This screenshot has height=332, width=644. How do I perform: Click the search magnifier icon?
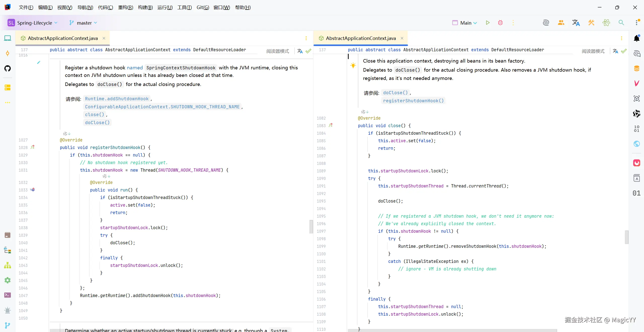coord(621,23)
